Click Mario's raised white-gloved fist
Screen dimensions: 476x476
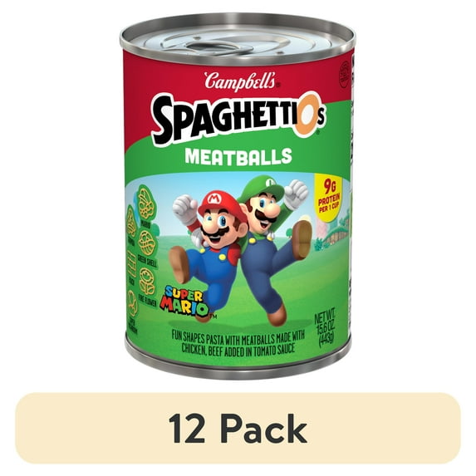[x=185, y=210]
